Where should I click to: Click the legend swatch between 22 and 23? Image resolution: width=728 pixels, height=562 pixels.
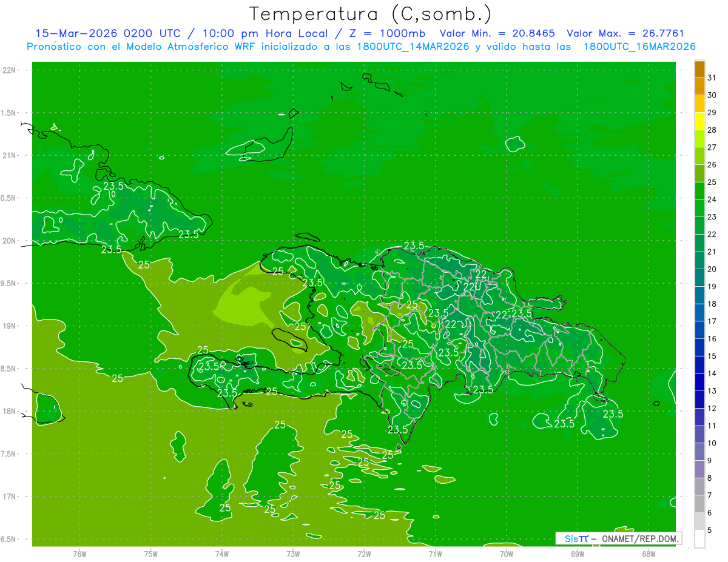(x=699, y=226)
